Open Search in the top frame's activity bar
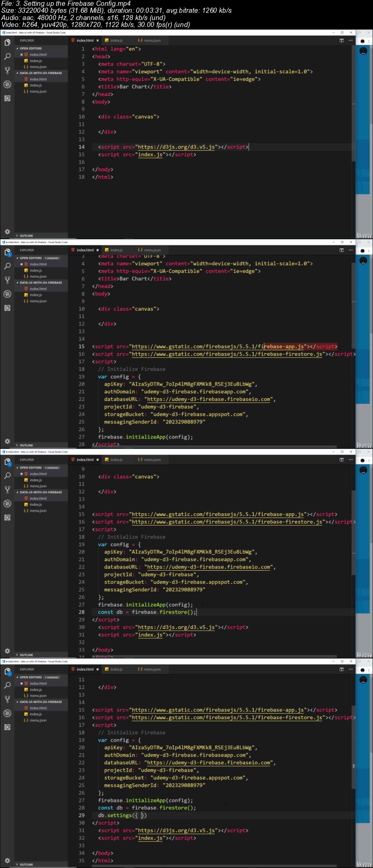 tap(7, 57)
